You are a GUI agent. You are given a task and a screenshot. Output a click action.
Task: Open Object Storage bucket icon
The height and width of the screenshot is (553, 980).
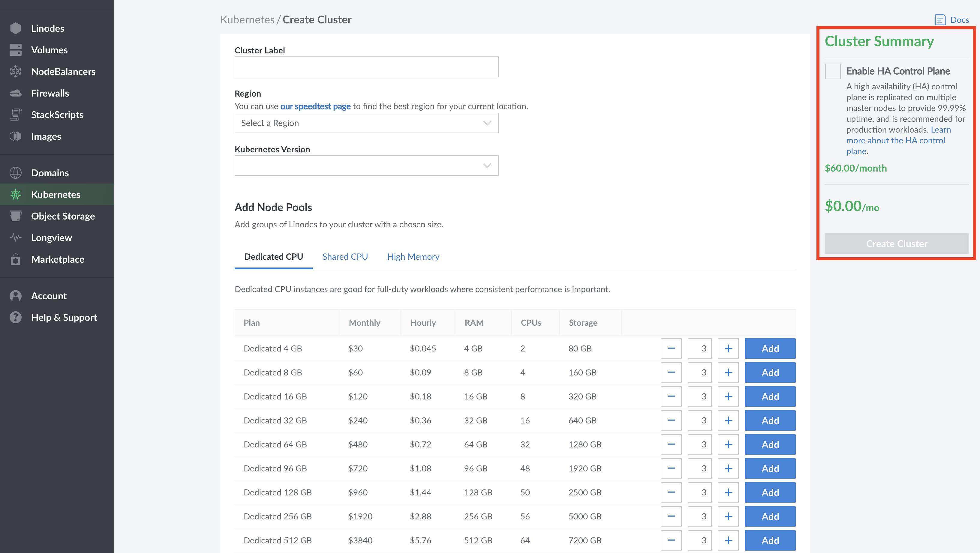(16, 216)
